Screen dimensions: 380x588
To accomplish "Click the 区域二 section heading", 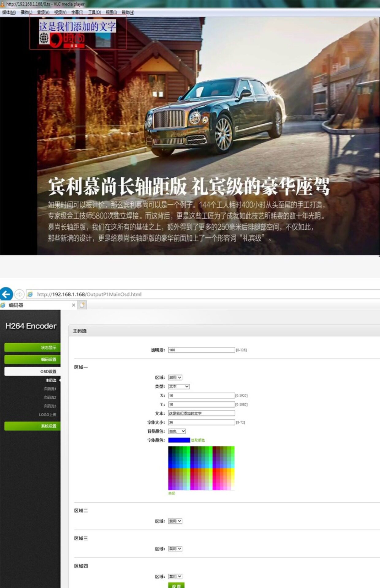I will coord(81,511).
